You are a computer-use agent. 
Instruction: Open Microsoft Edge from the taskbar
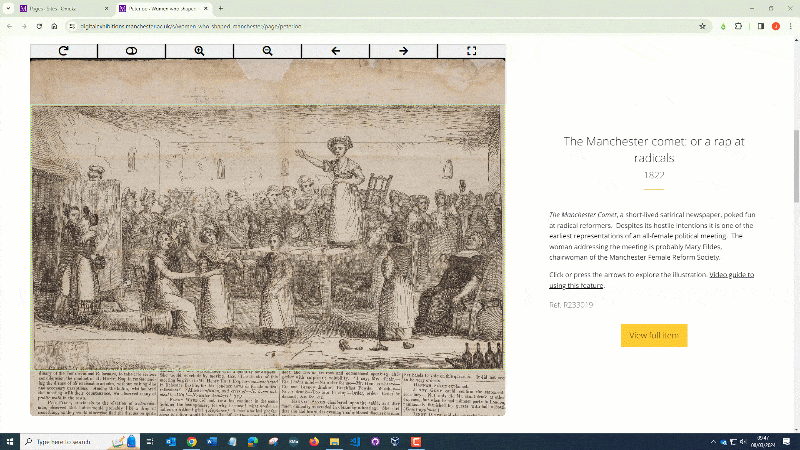[x=253, y=442]
